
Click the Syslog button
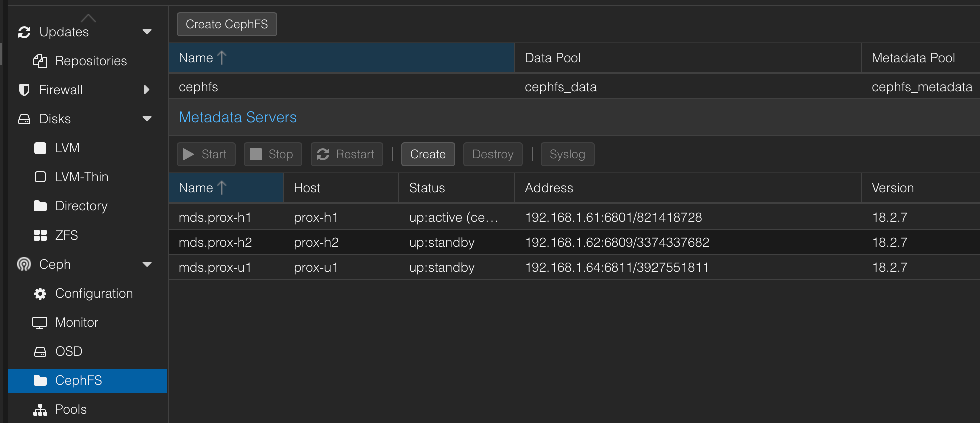click(x=567, y=154)
